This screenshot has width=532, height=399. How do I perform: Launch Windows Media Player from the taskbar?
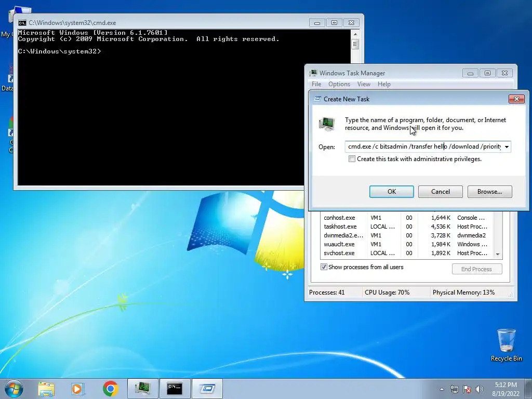coord(78,389)
